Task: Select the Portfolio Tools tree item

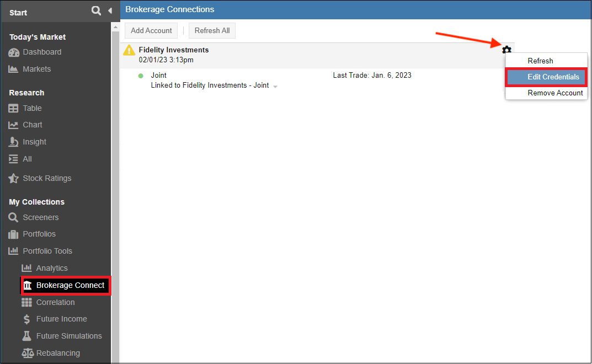Action: pos(47,251)
